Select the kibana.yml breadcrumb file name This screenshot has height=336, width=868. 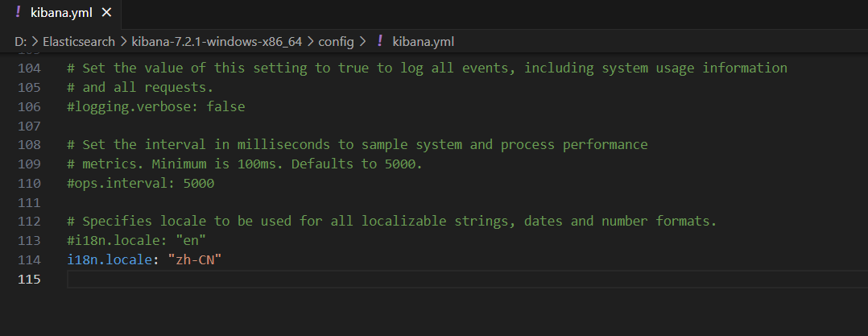click(x=424, y=42)
